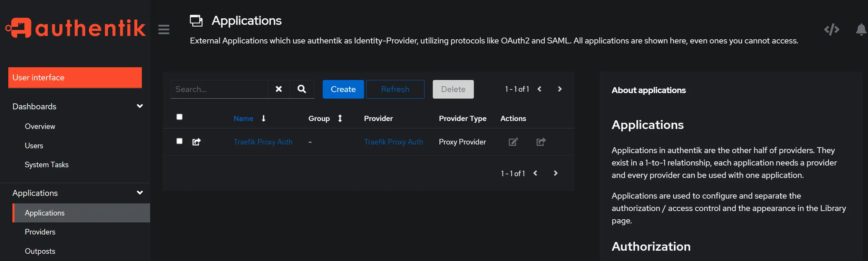This screenshot has height=261, width=868.
Task: Open Traefik Proxy Auth application name link
Action: pyautogui.click(x=263, y=142)
